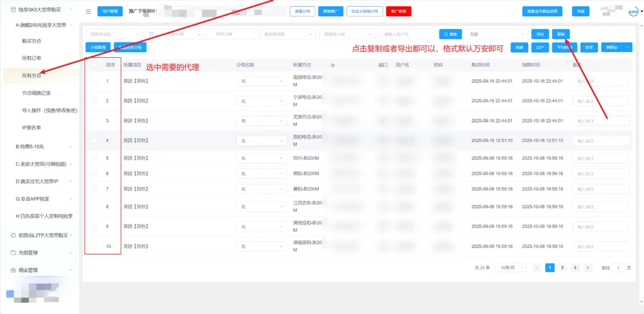644x314 pixels.
Task: Expand the C:家庭大宽带(可刷视频) section
Action: coord(44,164)
